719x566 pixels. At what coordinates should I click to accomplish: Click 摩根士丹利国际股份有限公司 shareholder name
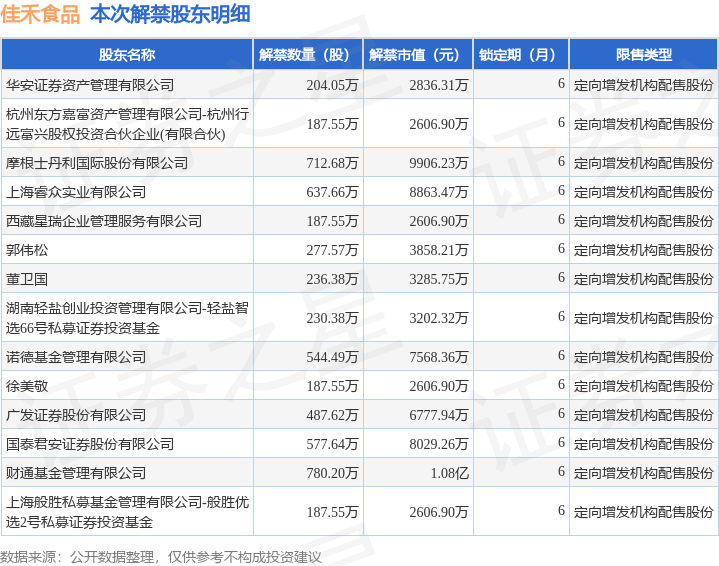[x=97, y=163]
